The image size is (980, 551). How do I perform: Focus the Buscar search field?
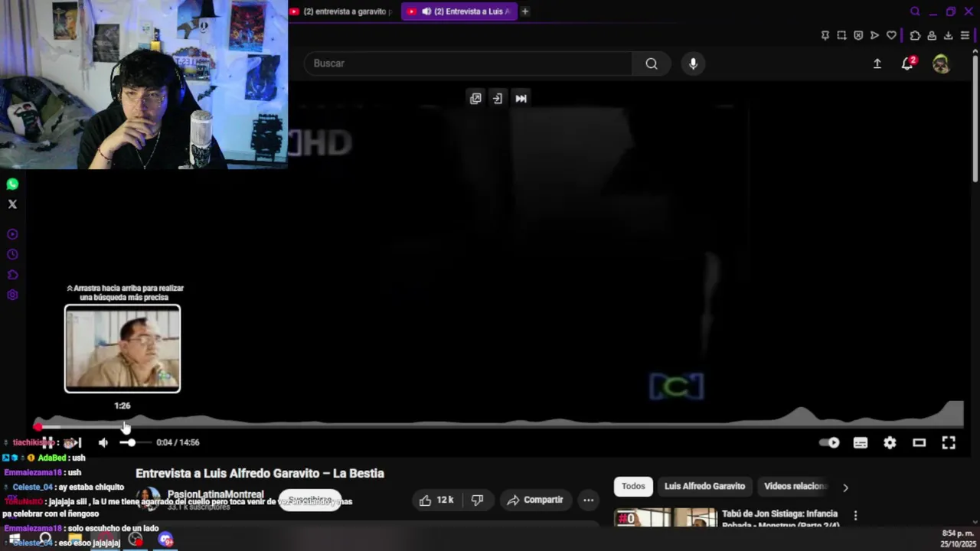tap(469, 64)
